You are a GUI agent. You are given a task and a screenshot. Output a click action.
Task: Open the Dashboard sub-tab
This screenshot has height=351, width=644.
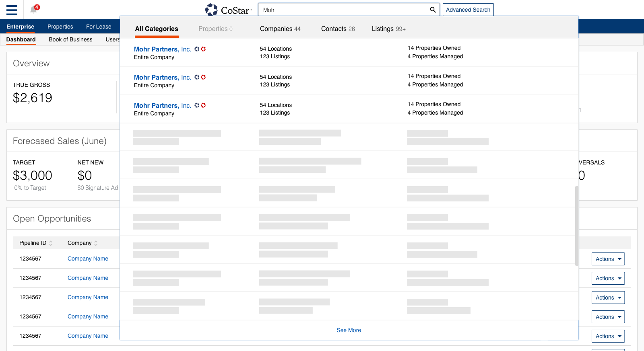21,39
